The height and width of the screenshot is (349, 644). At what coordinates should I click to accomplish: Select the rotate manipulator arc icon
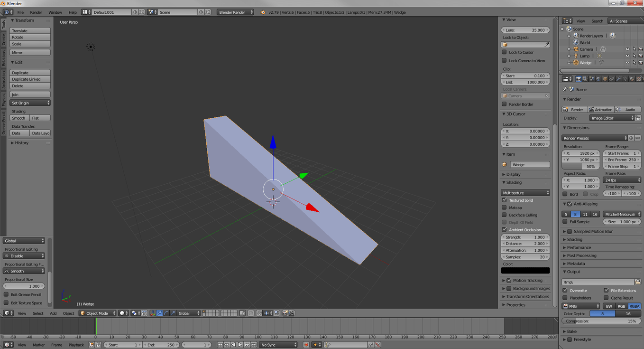point(166,313)
